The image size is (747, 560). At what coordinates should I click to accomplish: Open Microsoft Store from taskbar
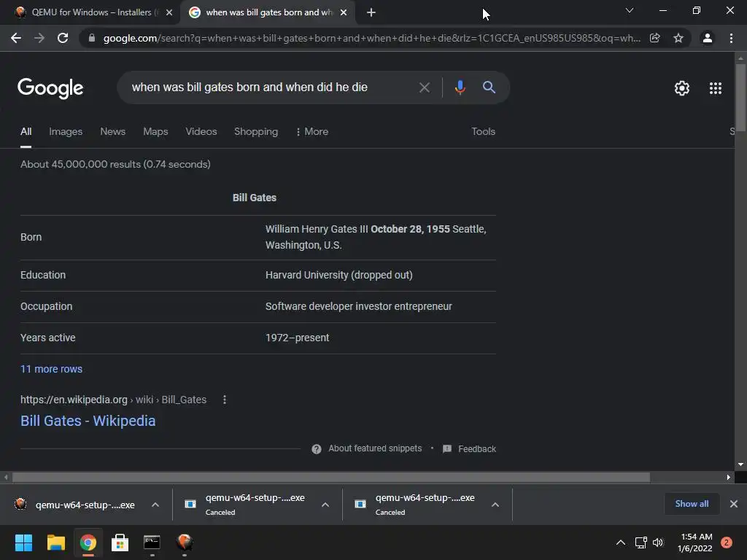120,542
